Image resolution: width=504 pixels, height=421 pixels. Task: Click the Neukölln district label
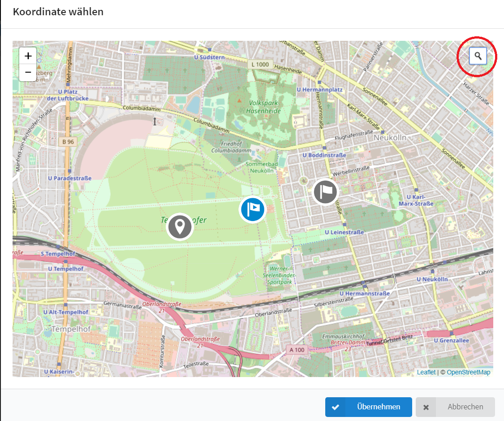click(390, 138)
